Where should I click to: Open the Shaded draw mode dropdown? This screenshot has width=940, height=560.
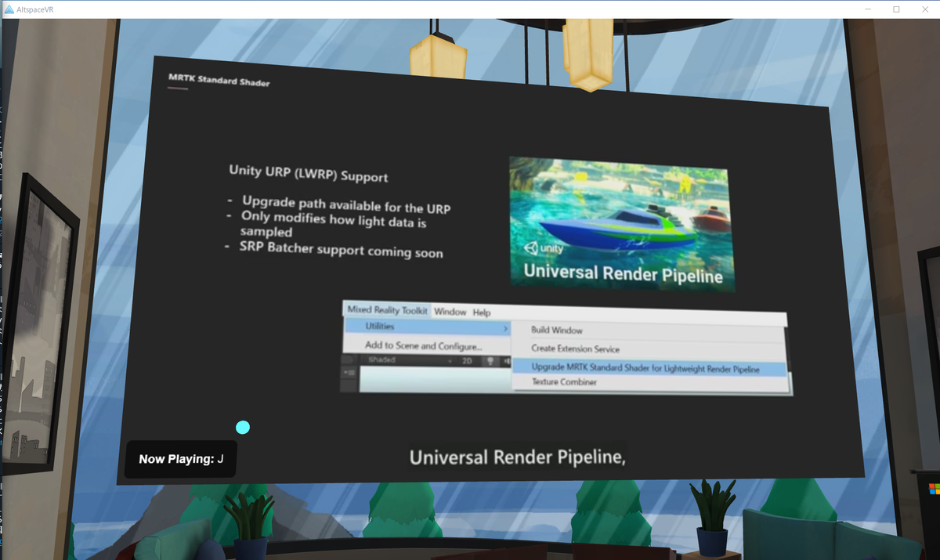pyautogui.click(x=410, y=360)
